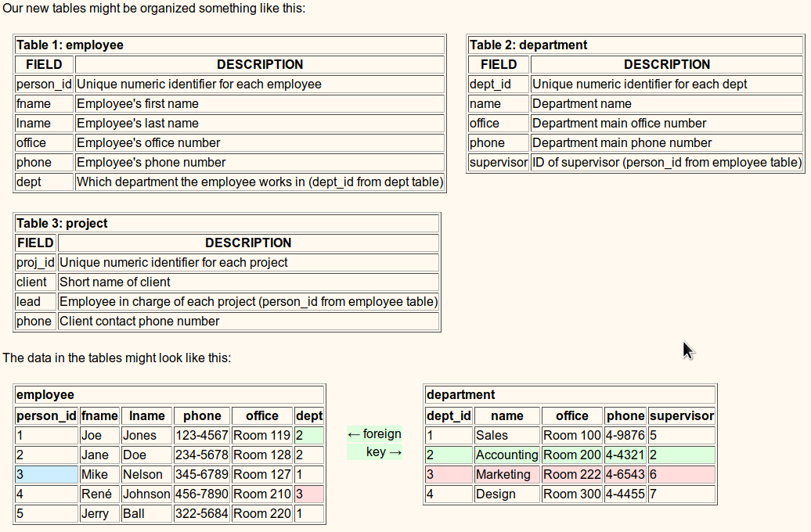Click the "Table 1: employee" heading
This screenshot has height=532, width=811.
point(70,45)
